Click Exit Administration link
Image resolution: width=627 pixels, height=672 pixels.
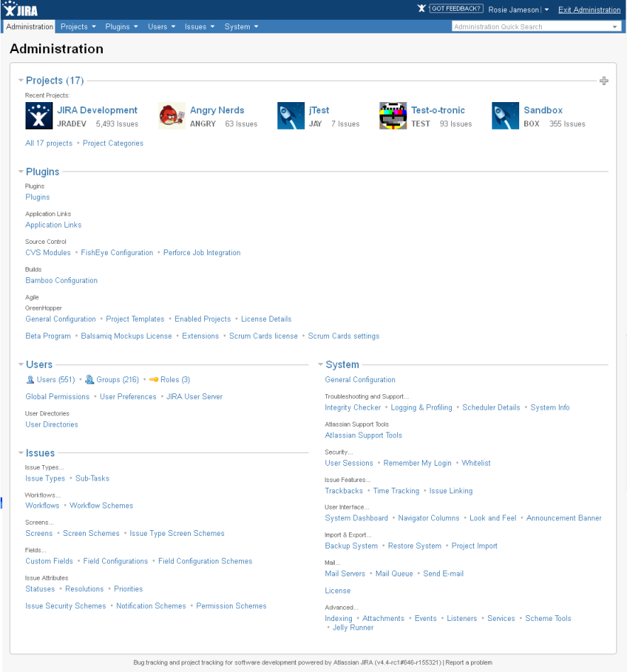click(589, 9)
